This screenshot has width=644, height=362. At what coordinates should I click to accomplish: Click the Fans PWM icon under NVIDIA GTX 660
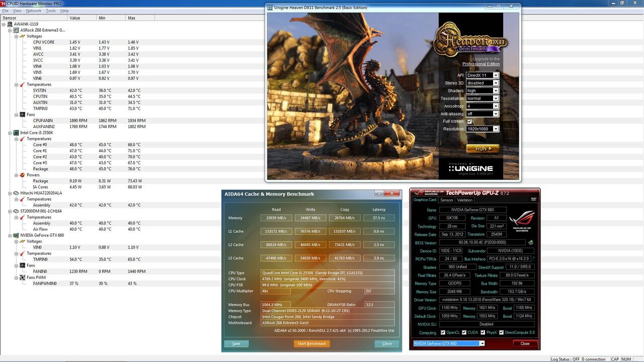22,278
